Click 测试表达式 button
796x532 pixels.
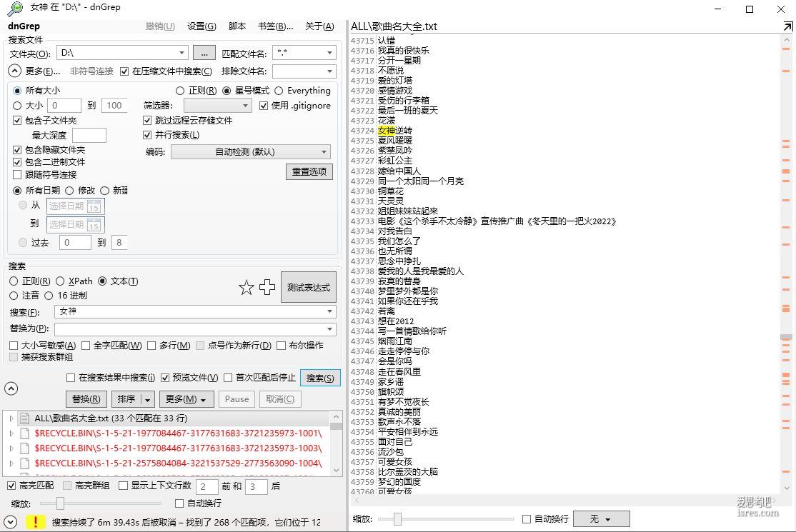click(309, 288)
